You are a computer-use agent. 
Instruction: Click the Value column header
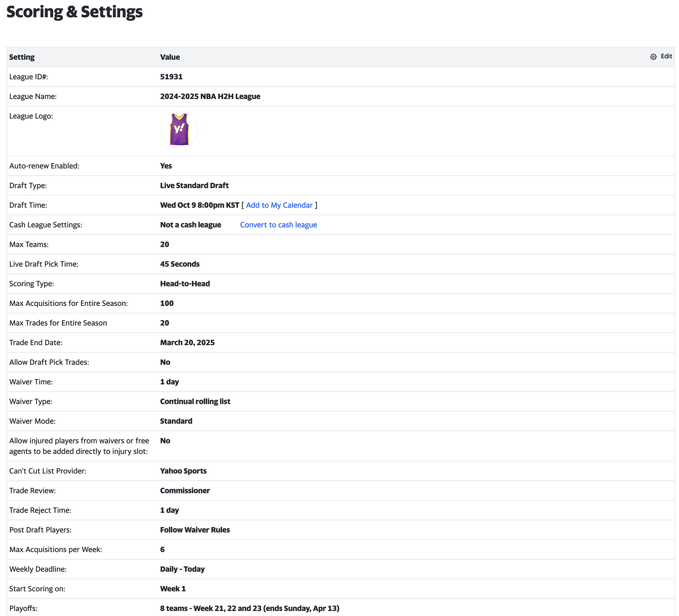click(170, 57)
